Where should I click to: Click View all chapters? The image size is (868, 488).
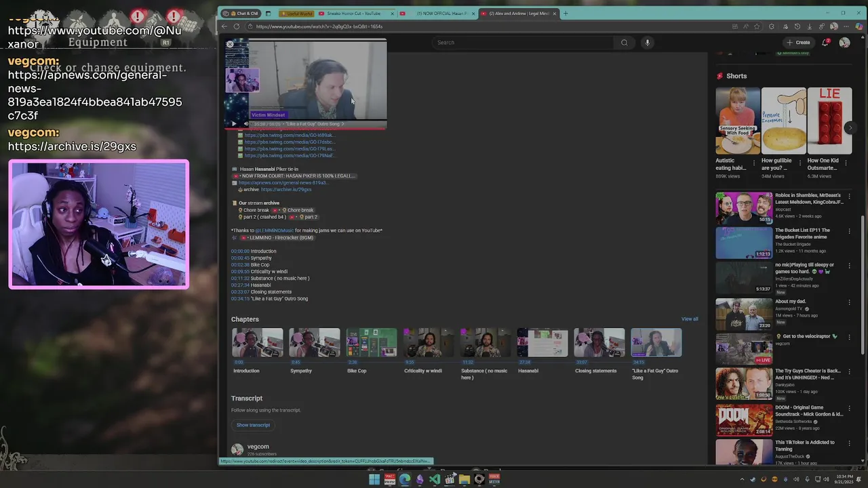690,319
